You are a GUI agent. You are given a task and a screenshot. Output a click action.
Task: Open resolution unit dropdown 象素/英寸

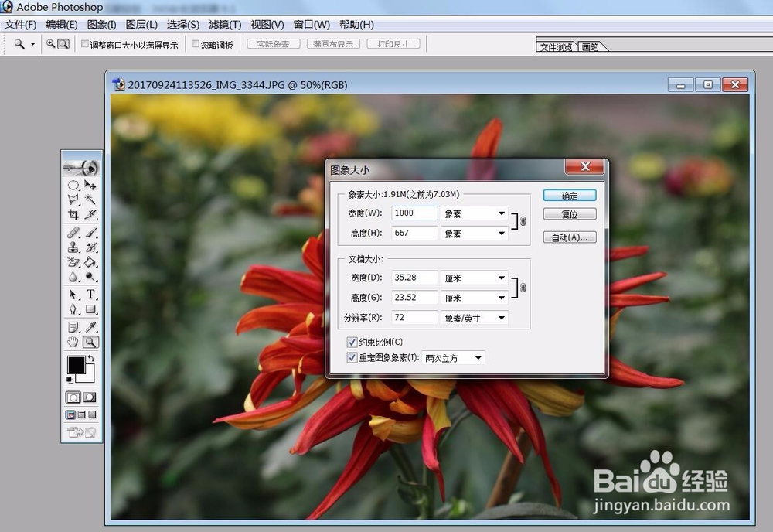[x=475, y=318]
